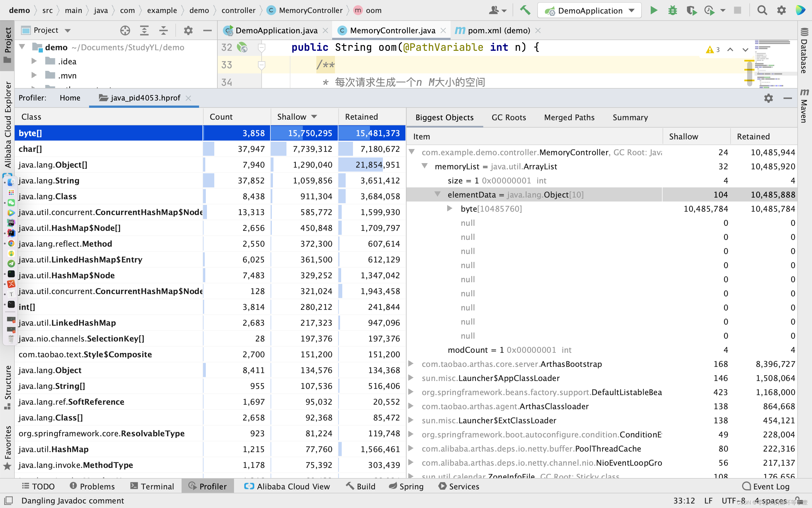
Task: Close MemoryController.java editor tab
Action: 443,30
